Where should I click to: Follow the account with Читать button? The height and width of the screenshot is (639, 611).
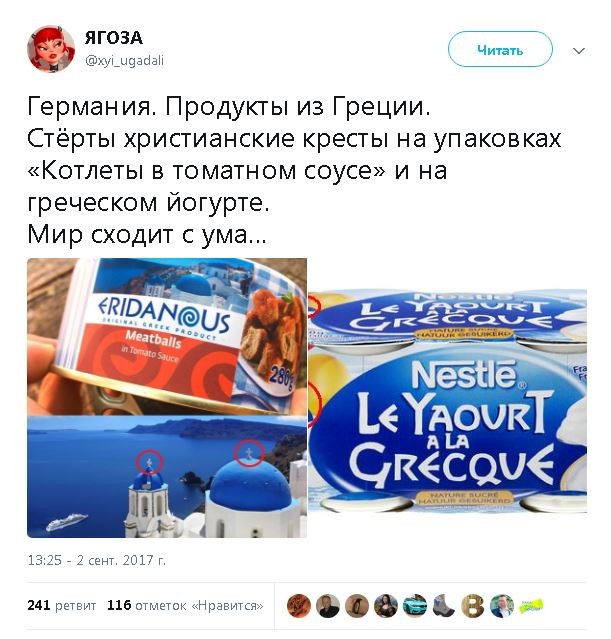point(500,49)
